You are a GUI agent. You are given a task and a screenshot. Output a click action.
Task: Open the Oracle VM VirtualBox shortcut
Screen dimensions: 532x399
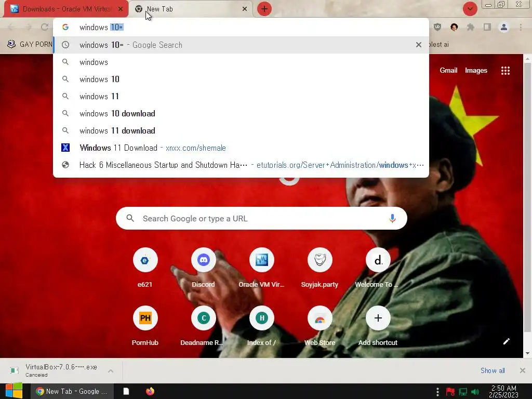point(262,268)
